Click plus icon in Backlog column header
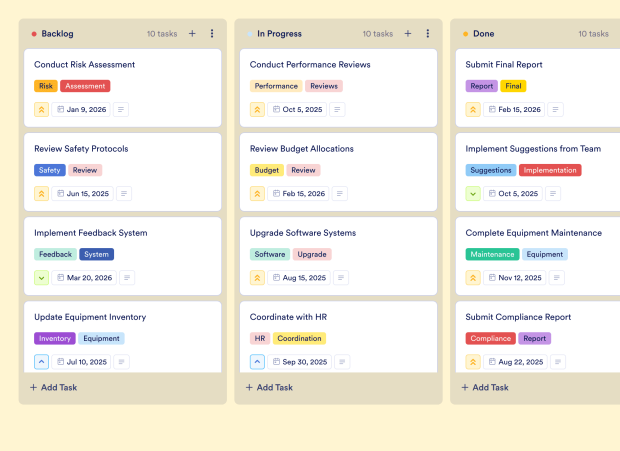The image size is (620, 451). pos(192,34)
